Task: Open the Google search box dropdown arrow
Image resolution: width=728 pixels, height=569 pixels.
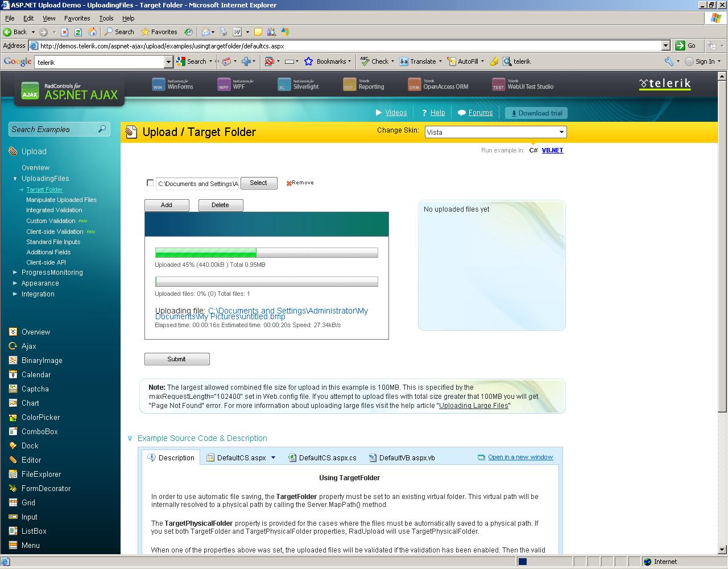Action: (168, 62)
